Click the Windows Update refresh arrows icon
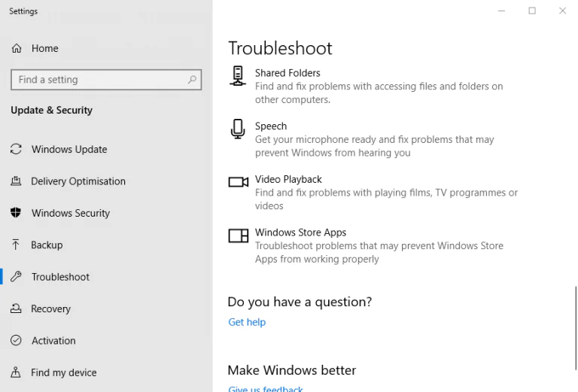578x392 pixels. pos(16,149)
